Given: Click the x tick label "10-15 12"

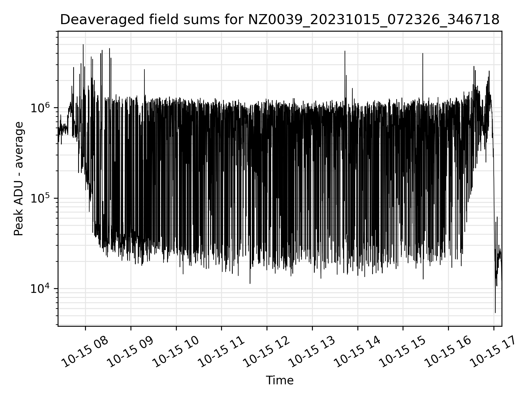Looking at the screenshot, I should 266,351.
